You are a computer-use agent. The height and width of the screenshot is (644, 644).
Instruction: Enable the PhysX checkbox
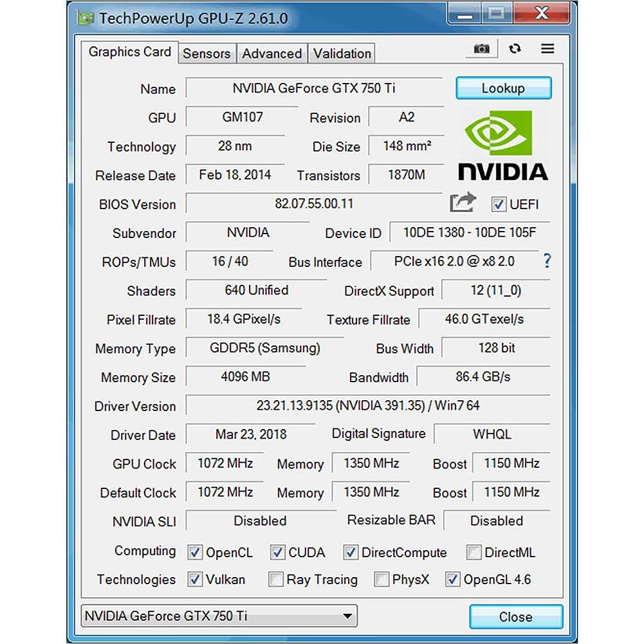tap(381, 580)
